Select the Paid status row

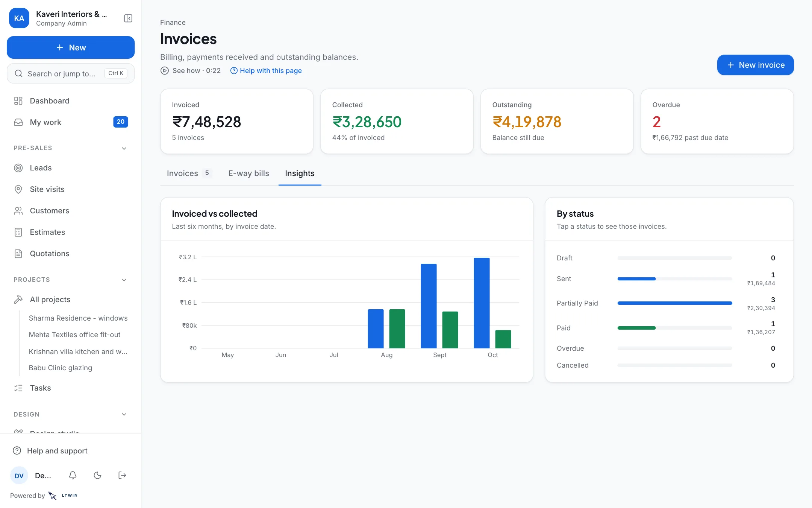pyautogui.click(x=666, y=328)
